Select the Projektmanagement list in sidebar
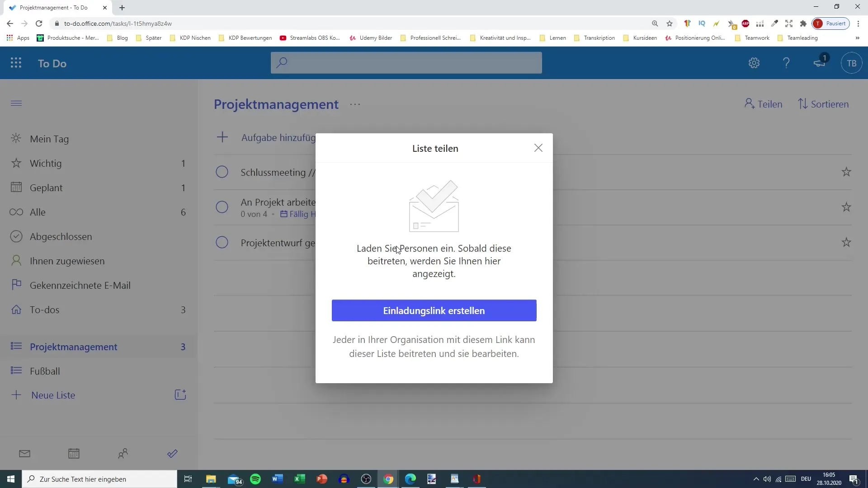The image size is (868, 488). [99, 347]
